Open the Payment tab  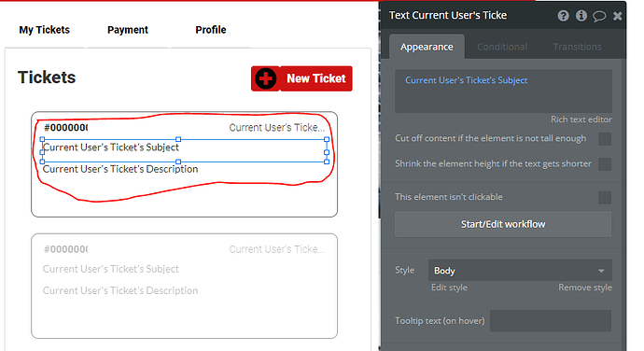[x=128, y=30]
